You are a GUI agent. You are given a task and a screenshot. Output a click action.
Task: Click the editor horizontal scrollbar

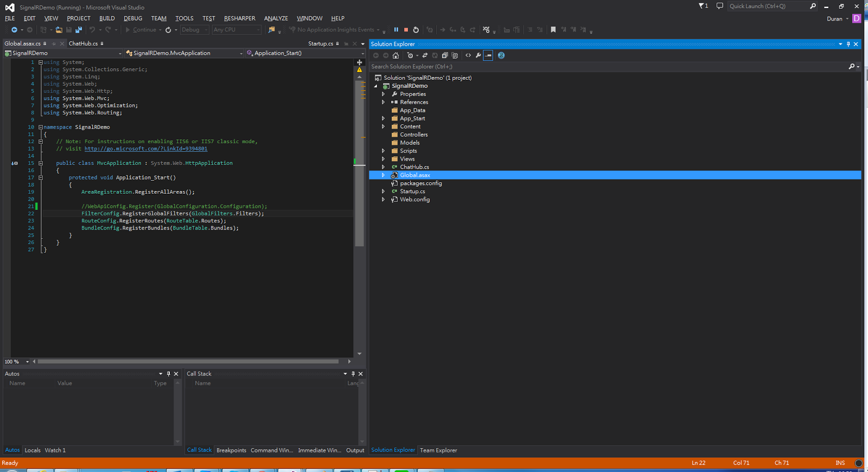[x=188, y=361]
